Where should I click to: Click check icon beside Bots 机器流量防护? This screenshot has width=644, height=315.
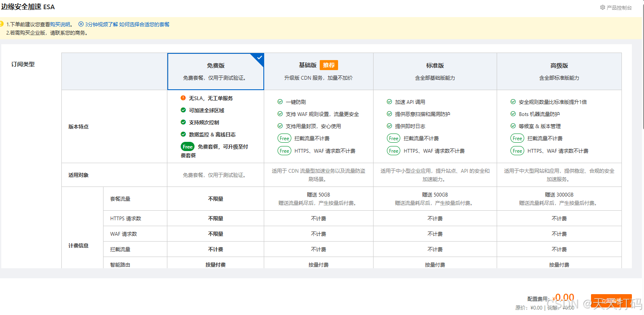pos(513,114)
